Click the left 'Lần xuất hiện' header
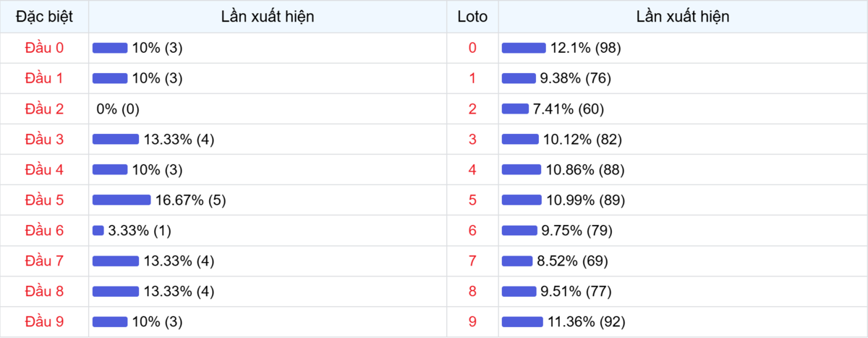This screenshot has height=338, width=868. 268,17
